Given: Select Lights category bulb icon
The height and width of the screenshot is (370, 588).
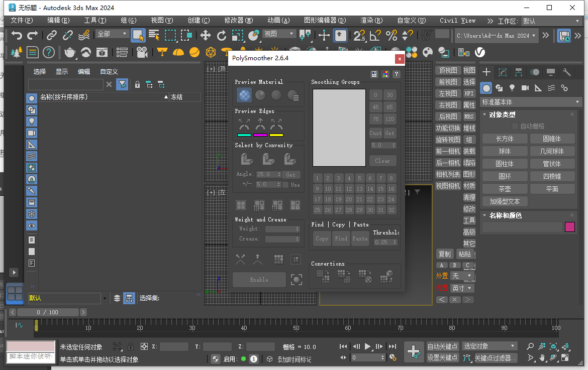Looking at the screenshot, I should (x=512, y=88).
